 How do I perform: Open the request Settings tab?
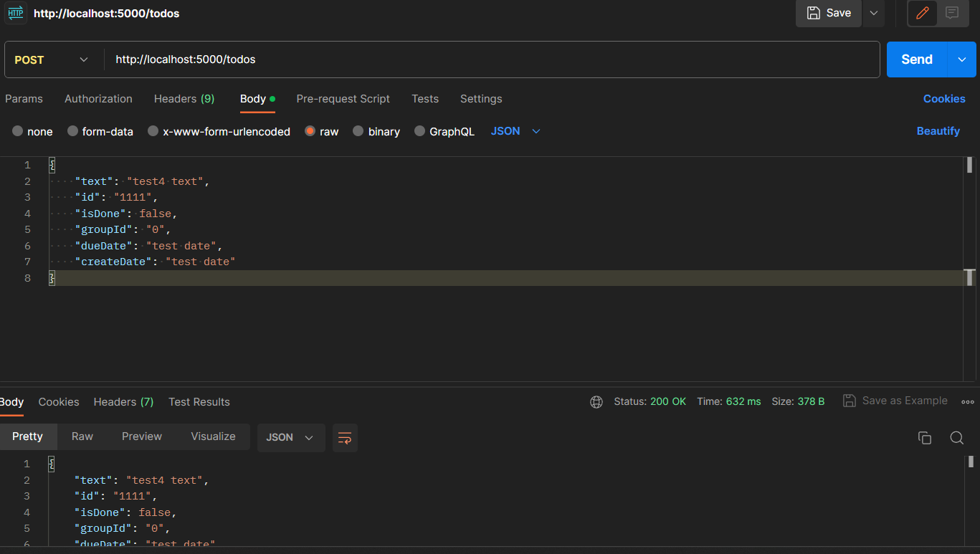pyautogui.click(x=481, y=99)
